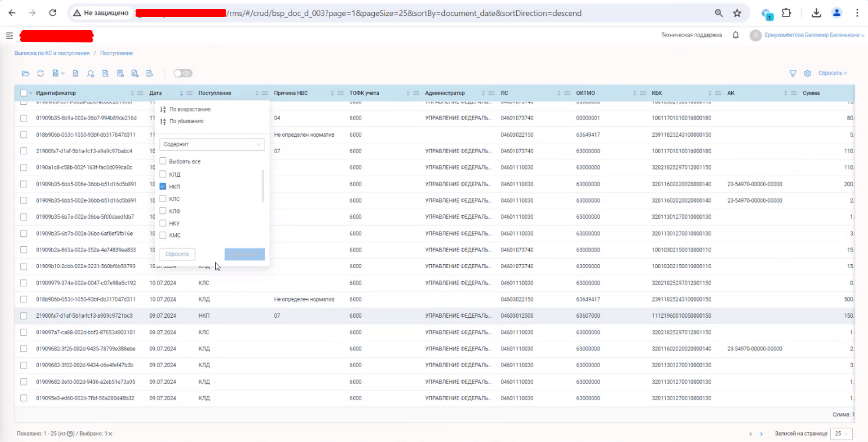Open the Содержит filter condition dropdown
The height and width of the screenshot is (442, 868).
(x=212, y=144)
